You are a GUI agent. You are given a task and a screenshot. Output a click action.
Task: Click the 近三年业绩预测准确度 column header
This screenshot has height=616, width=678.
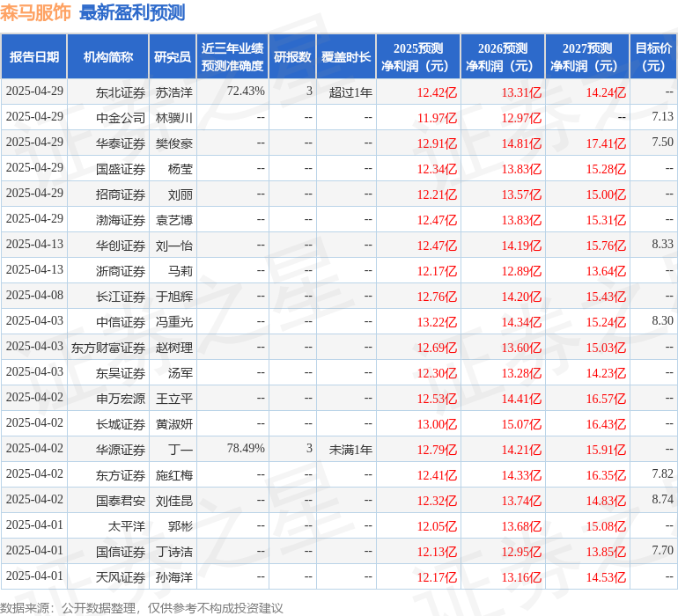(x=232, y=56)
